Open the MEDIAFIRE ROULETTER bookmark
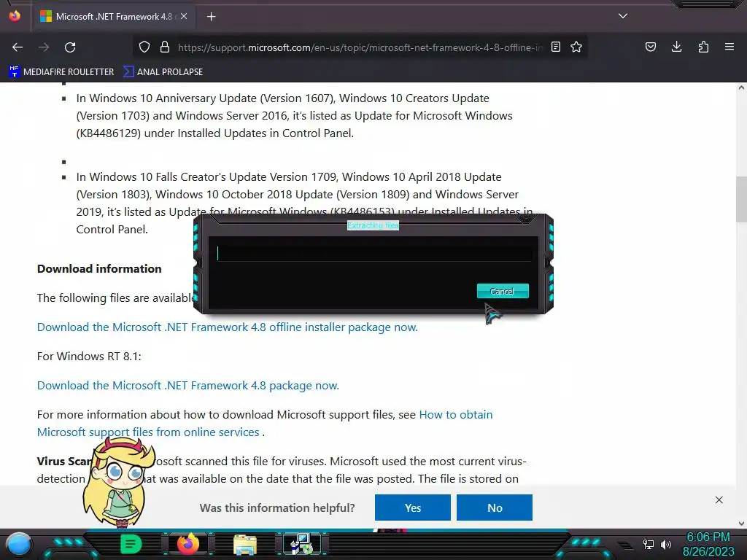747x560 pixels. [x=62, y=72]
